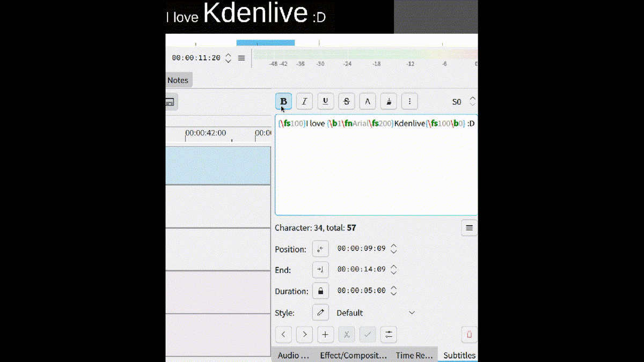
Task: Click inside the subtitle text editing field
Action: click(376, 172)
